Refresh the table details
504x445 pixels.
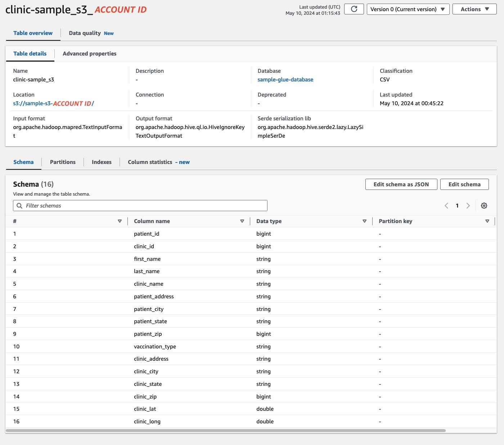tap(354, 9)
